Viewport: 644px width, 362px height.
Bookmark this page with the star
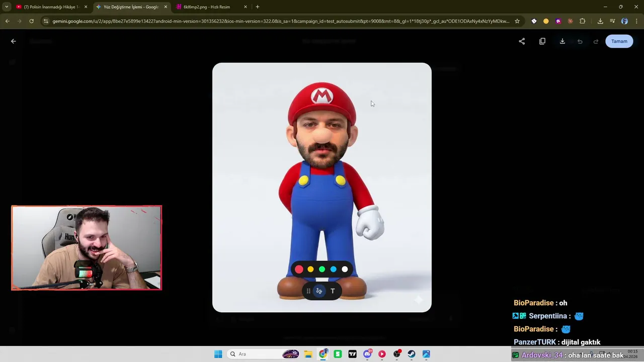click(517, 21)
